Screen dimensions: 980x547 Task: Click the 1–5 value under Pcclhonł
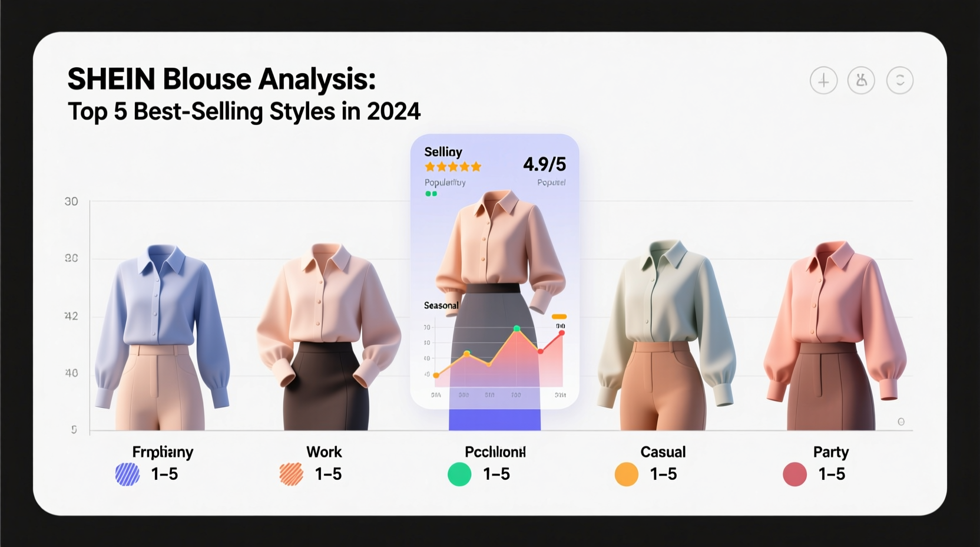pyautogui.click(x=496, y=474)
